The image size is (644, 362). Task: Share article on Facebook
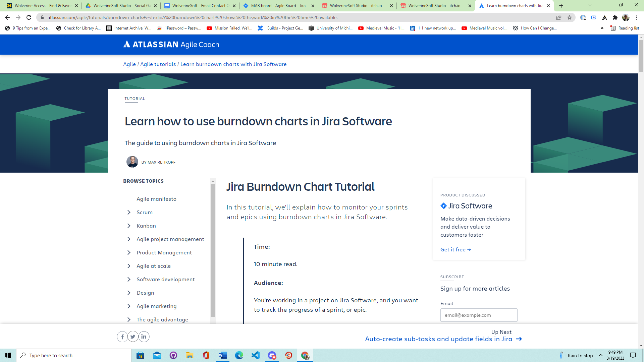122,337
